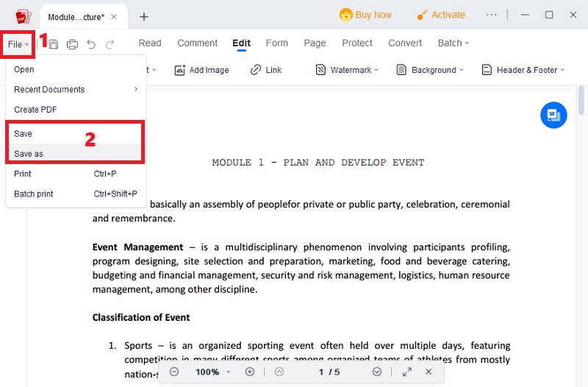Viewport: 588px width, 387px height.
Task: Choose Open from the File menu
Action: 76,69
